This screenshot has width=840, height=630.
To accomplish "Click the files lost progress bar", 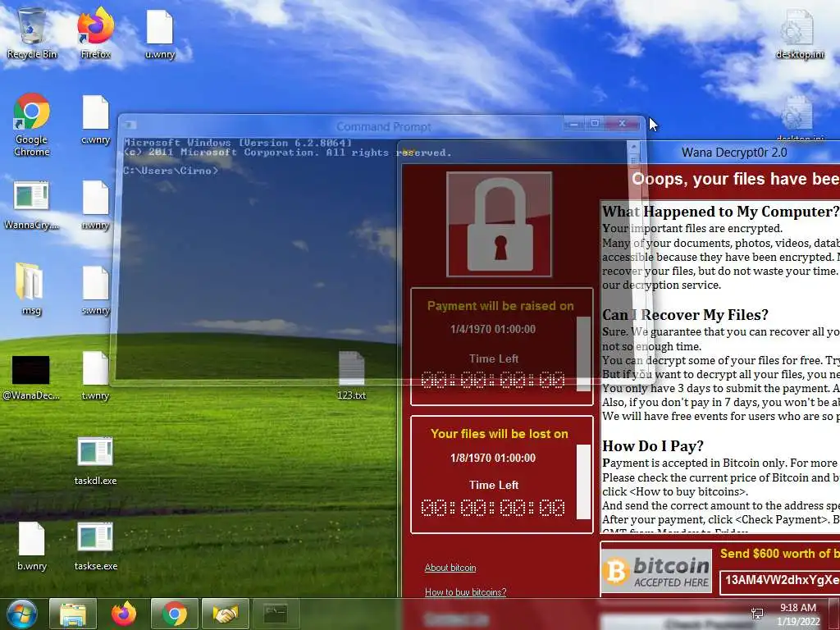I will (583, 482).
